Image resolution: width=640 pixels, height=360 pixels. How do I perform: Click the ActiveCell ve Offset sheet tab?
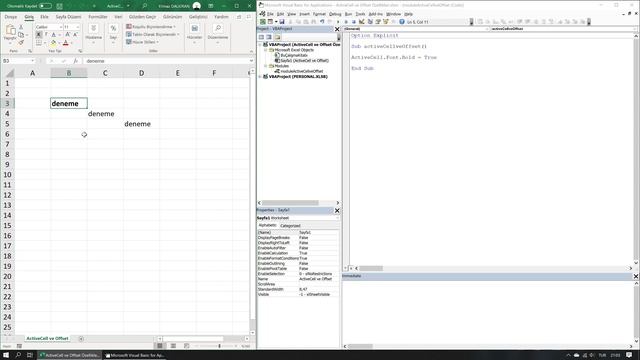pyautogui.click(x=47, y=338)
